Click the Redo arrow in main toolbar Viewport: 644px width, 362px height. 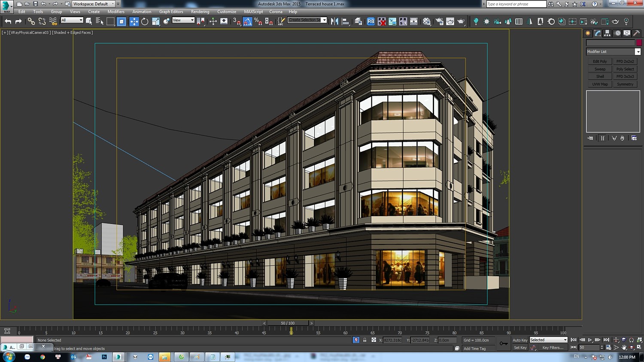[x=18, y=21]
